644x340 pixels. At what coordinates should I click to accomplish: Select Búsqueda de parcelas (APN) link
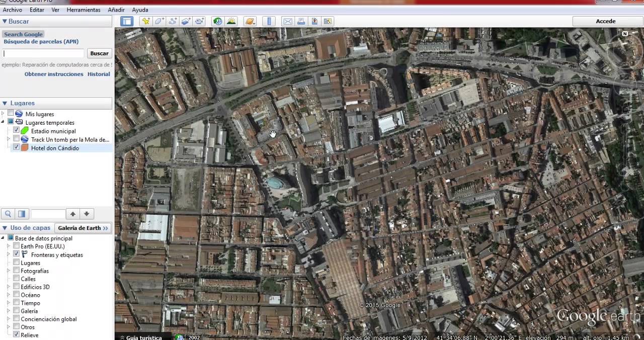pos(41,42)
